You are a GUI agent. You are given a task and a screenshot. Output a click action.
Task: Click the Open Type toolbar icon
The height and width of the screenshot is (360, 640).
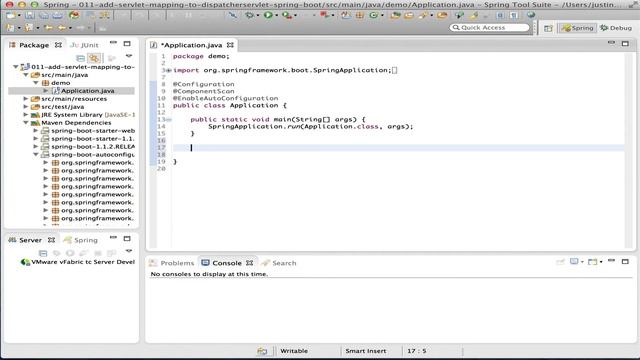[395, 15]
